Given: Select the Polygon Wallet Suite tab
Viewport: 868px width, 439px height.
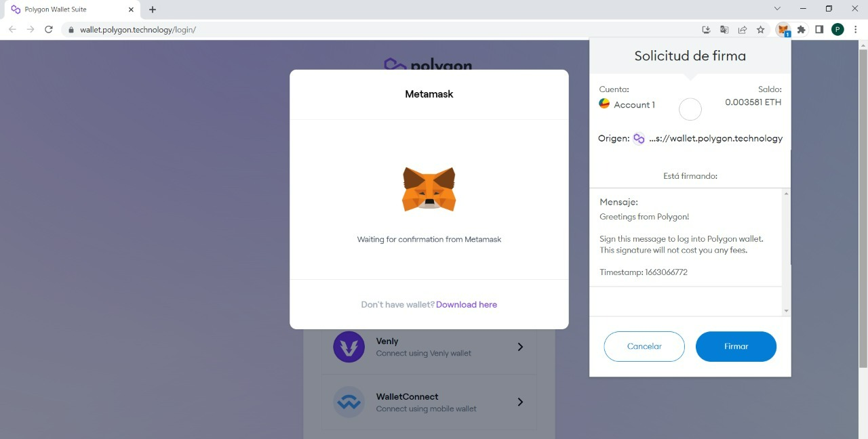Looking at the screenshot, I should (x=73, y=9).
